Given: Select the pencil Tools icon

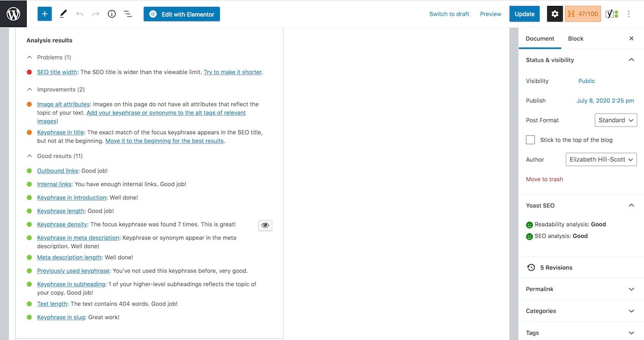Looking at the screenshot, I should click(63, 14).
